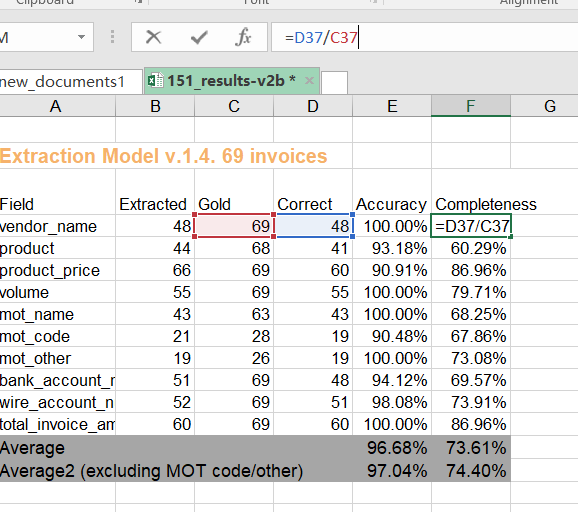Close the 151_results-v2b workbook tab
The image size is (578, 512).
click(x=309, y=80)
